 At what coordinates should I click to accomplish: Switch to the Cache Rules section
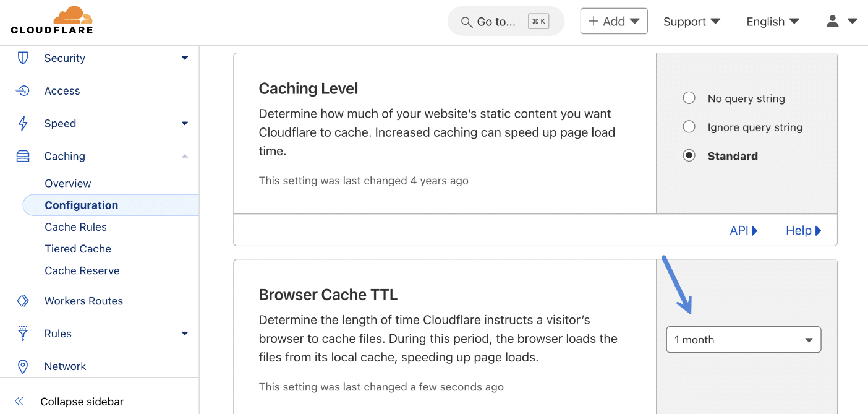click(x=75, y=226)
